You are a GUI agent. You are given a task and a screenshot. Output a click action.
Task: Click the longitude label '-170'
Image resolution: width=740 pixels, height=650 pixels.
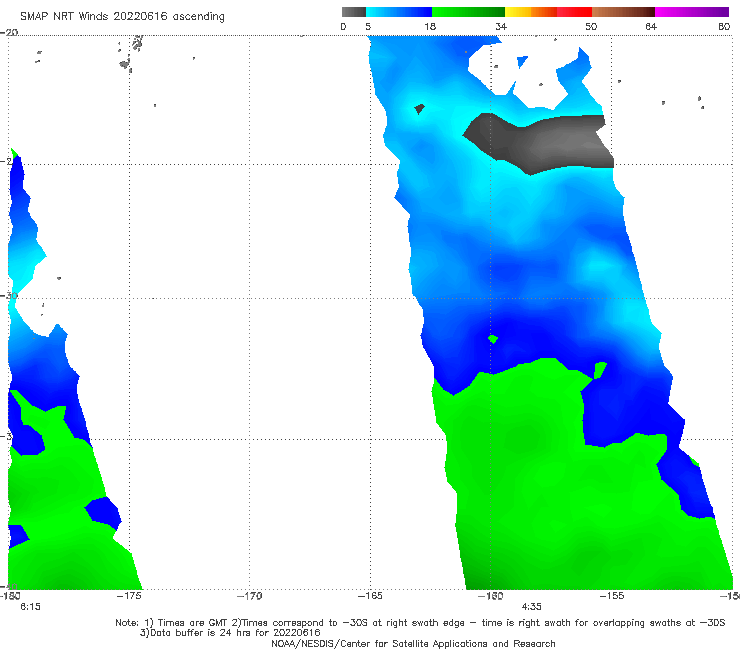[250, 596]
